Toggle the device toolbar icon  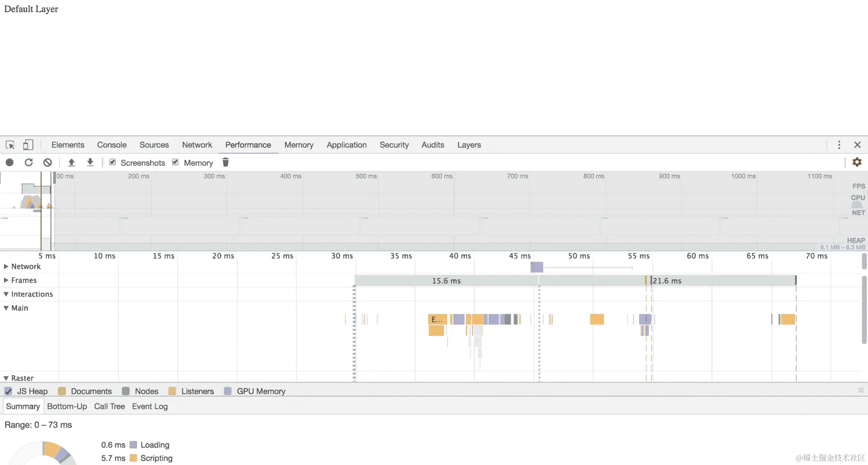point(28,145)
